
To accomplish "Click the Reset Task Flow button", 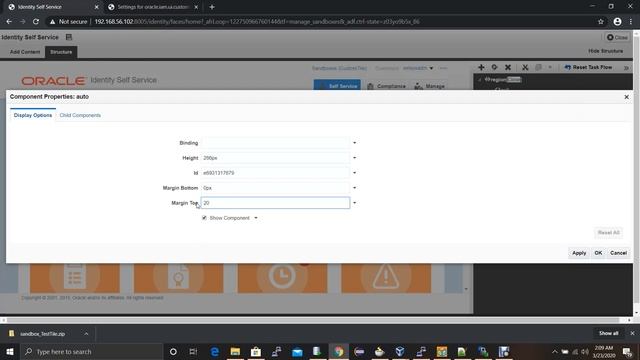I will pyautogui.click(x=588, y=67).
